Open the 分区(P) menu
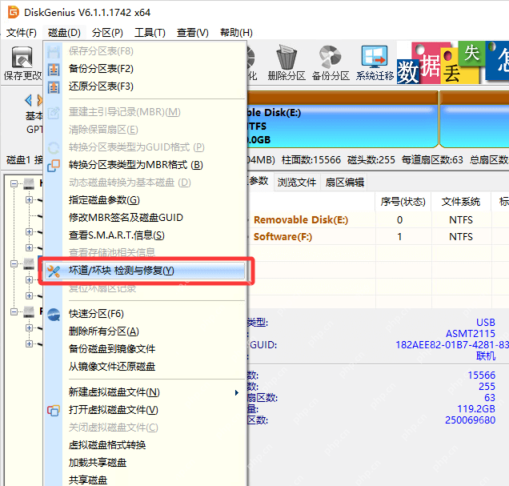The image size is (509, 486). pyautogui.click(x=107, y=33)
